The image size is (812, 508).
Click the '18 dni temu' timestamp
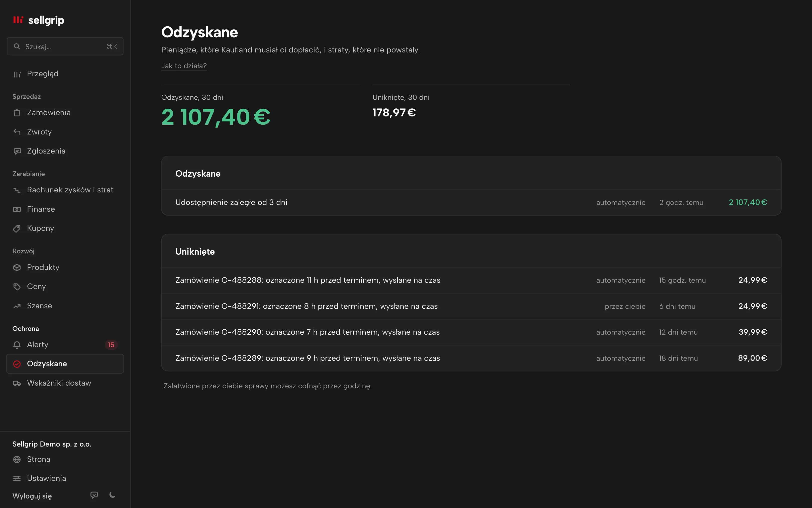678,358
